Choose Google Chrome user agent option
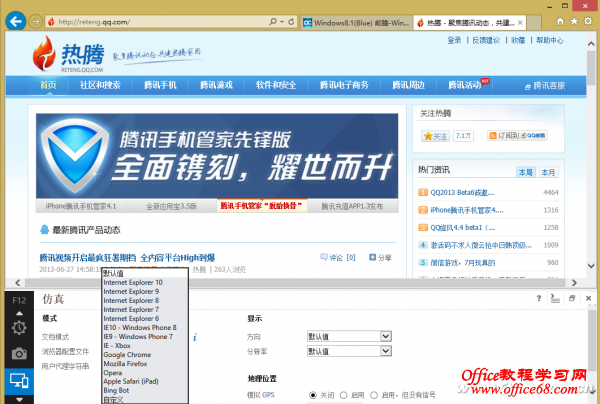Image resolution: width=600 pixels, height=404 pixels. (127, 355)
